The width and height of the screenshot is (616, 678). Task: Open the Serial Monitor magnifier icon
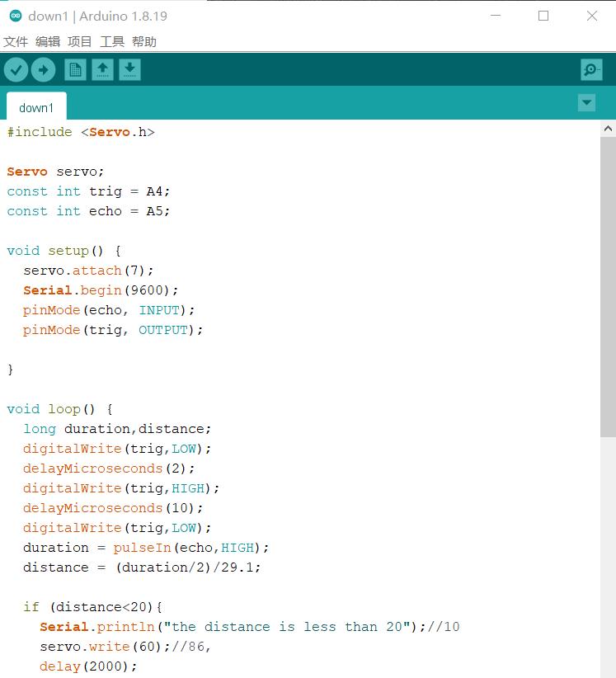591,69
